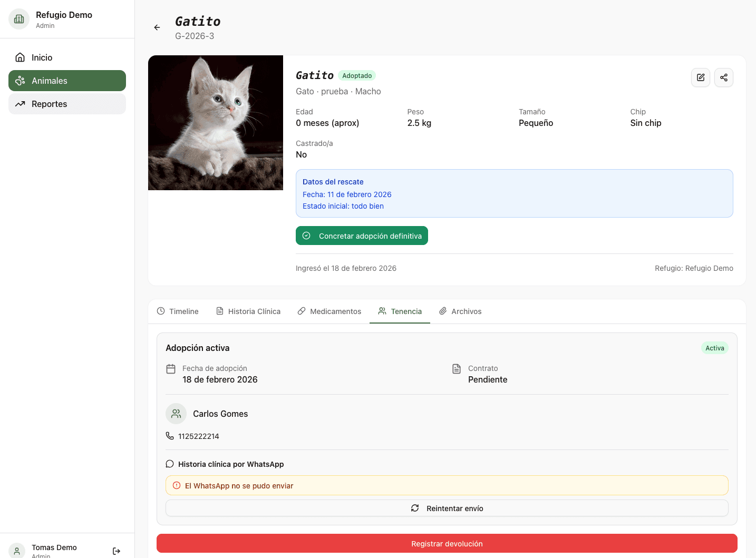Click the trend chart icon beside Reportes

point(20,104)
